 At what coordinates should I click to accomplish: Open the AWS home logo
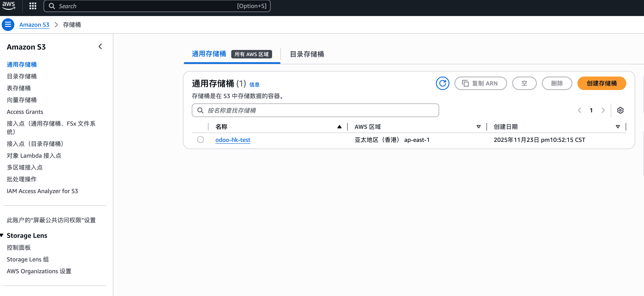pyautogui.click(x=9, y=5)
